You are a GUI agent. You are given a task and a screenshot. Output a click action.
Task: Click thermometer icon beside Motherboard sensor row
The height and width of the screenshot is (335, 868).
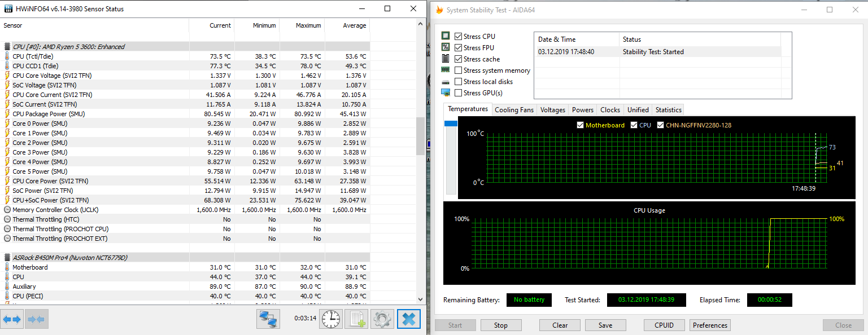pos(7,267)
